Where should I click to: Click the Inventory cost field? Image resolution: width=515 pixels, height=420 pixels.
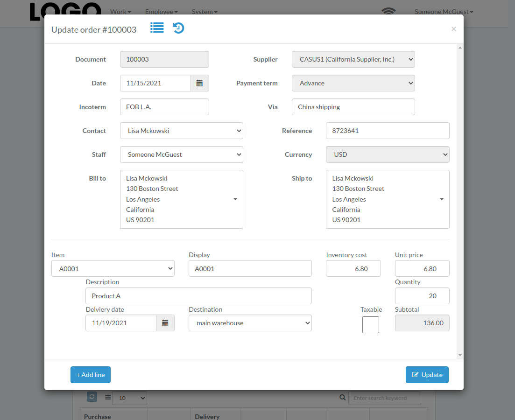353,269
